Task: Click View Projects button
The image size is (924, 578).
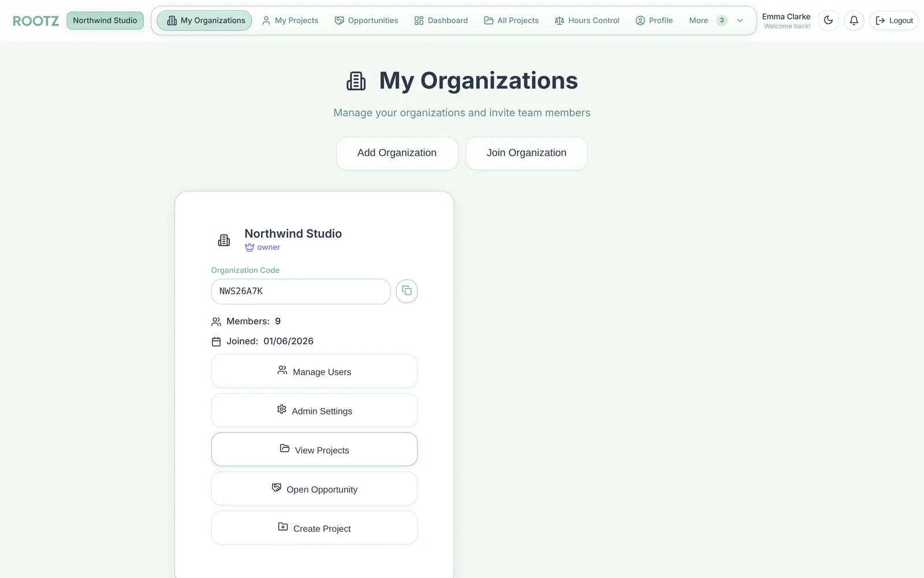Action: [x=314, y=449]
